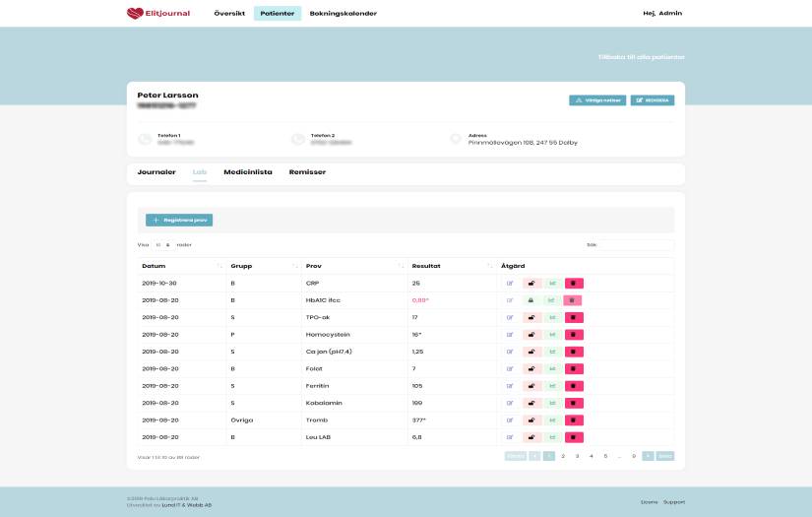Go to page 3 of results

[577, 456]
